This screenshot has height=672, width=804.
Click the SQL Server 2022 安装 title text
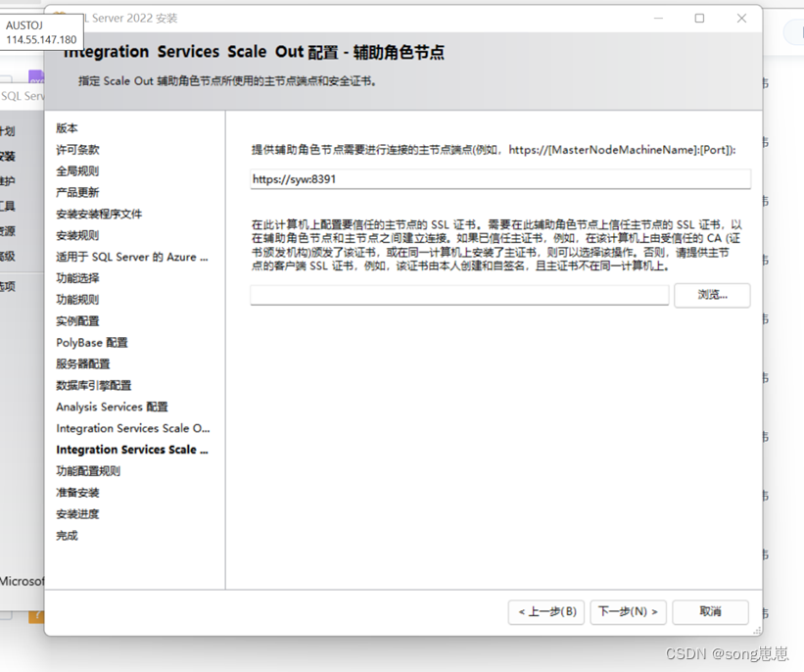pyautogui.click(x=131, y=19)
